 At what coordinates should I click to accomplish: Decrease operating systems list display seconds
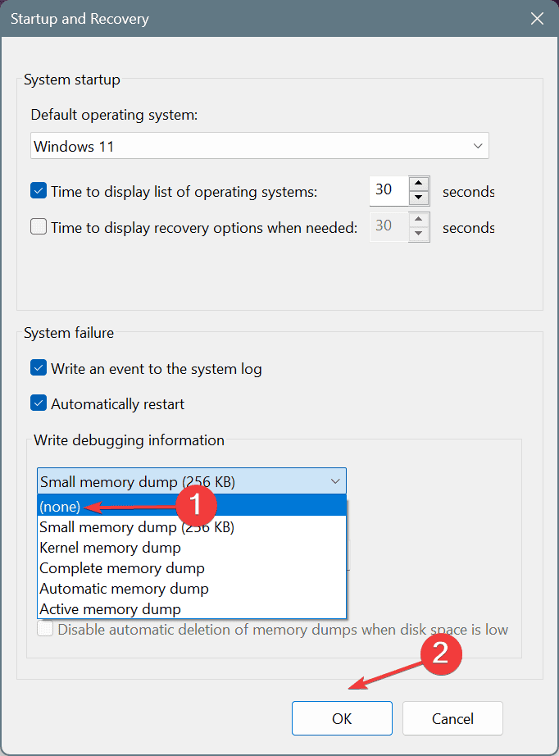click(418, 198)
